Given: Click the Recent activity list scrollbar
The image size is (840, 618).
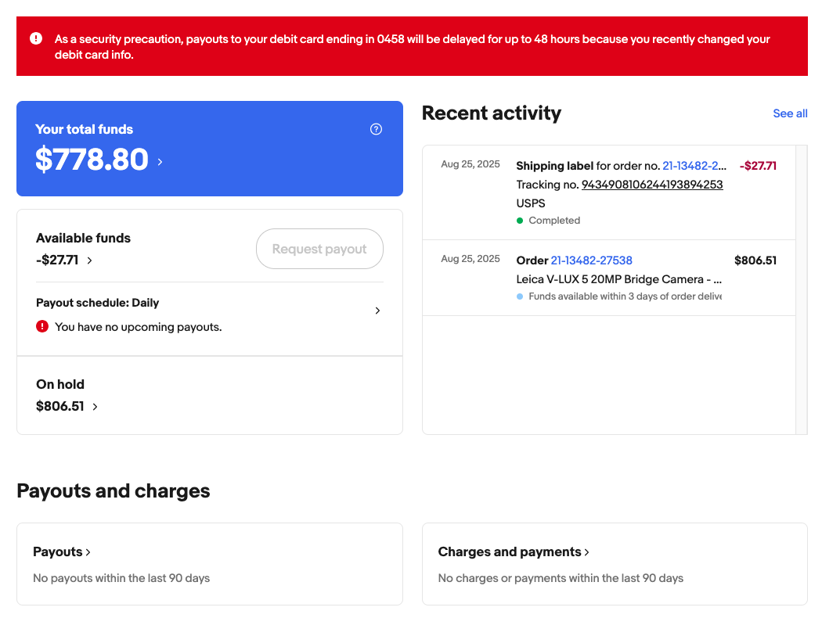Looking at the screenshot, I should (x=801, y=289).
